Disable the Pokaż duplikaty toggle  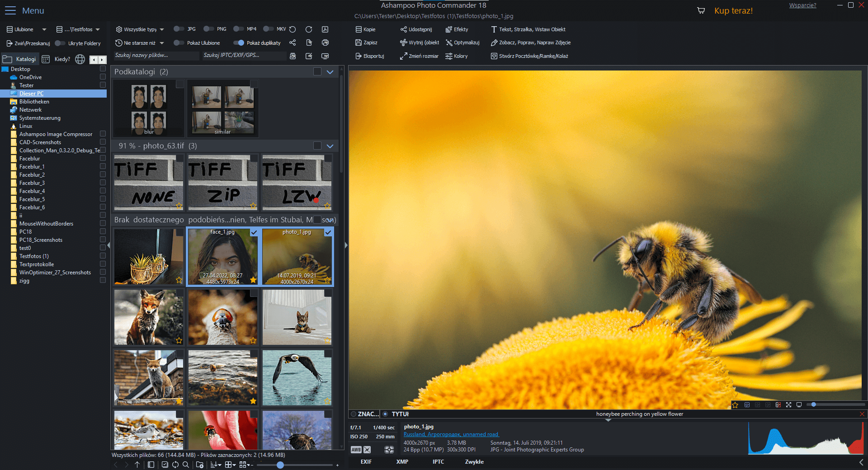point(238,42)
